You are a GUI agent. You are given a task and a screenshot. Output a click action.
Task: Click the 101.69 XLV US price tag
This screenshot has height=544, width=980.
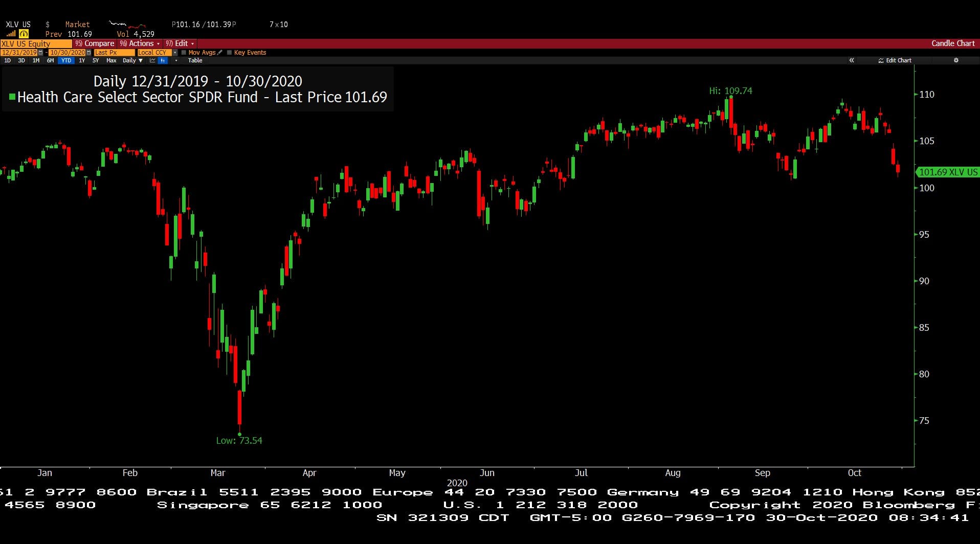tap(947, 172)
